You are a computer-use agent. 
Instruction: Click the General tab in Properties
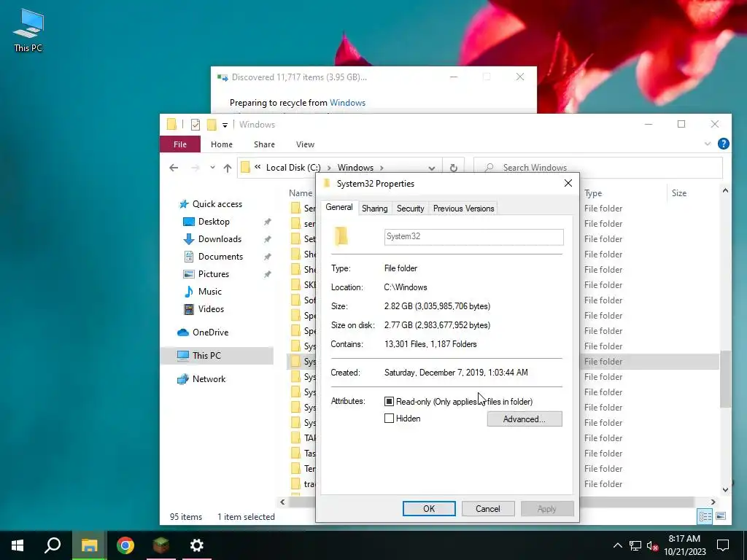[339, 208]
